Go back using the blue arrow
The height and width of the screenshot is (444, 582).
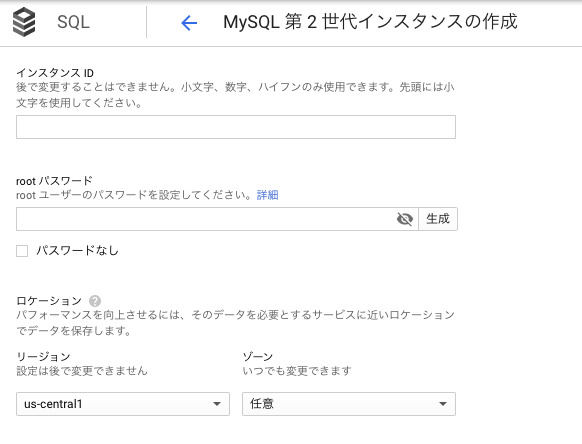tap(189, 23)
